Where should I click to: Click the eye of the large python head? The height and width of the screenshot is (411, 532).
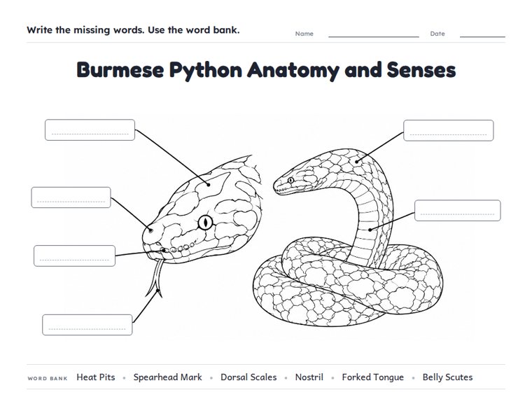click(x=205, y=223)
